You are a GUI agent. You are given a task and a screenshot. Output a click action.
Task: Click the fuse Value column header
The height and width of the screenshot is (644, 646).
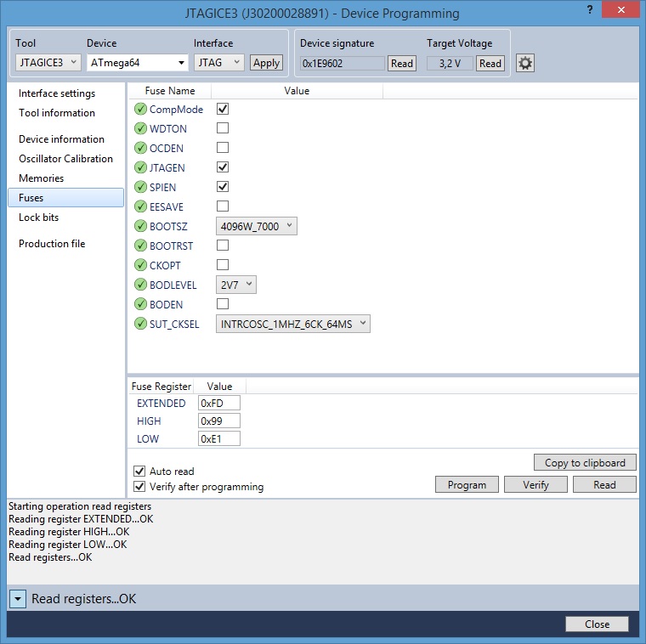click(x=297, y=91)
